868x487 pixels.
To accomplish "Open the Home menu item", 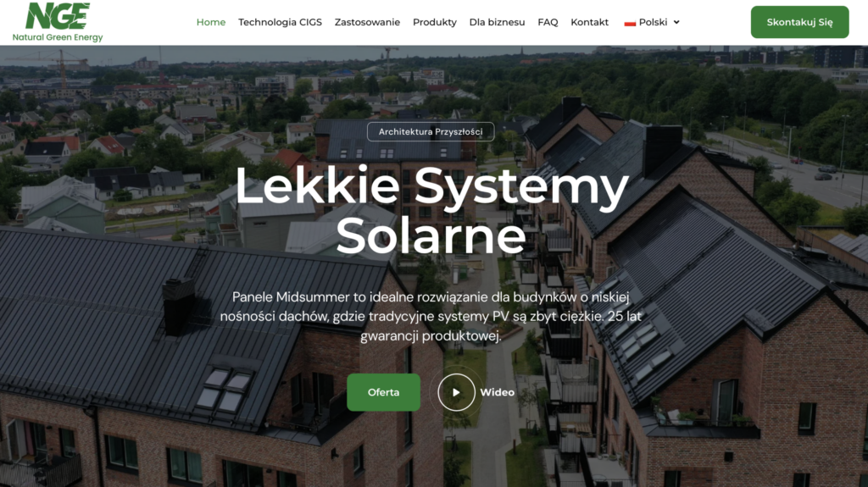I will [x=211, y=22].
